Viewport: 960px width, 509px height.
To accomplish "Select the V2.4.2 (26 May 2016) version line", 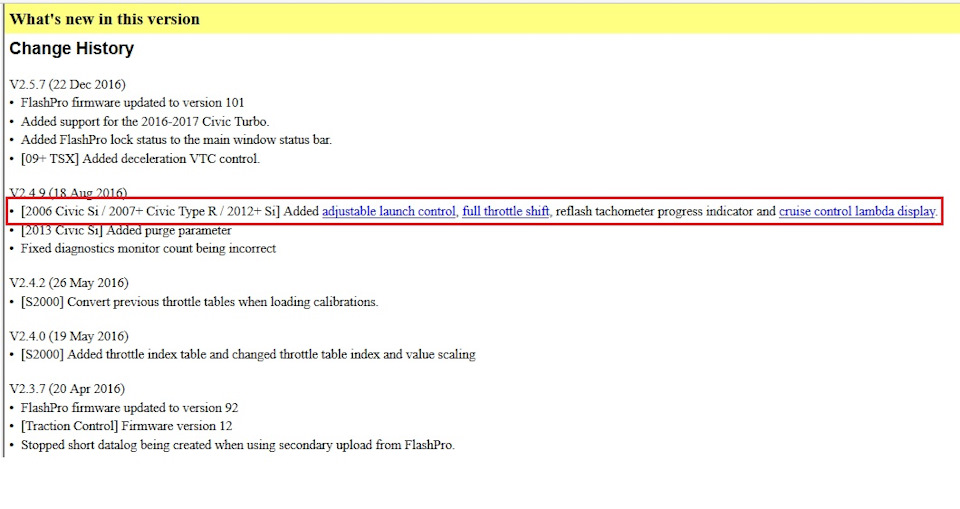I will tap(69, 283).
